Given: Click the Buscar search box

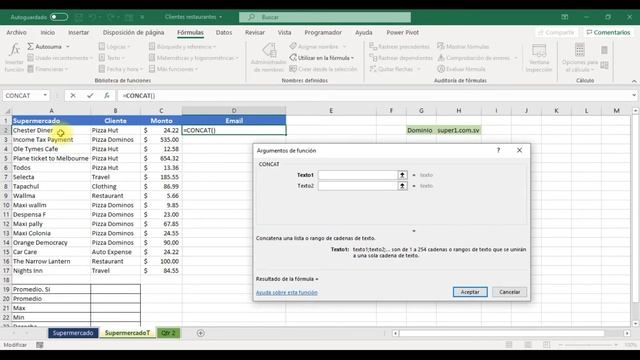Looking at the screenshot, I should pos(325,17).
